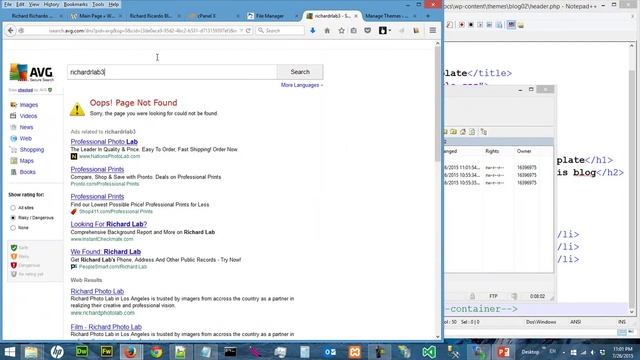Go to Firefox home page icon
The height and width of the screenshot is (360, 640).
pyautogui.click(x=327, y=31)
